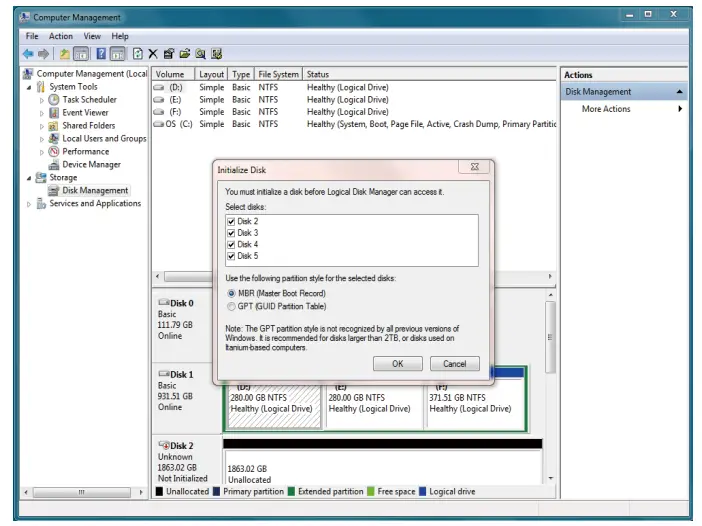Expand the Event Viewer node arrow
702x526 pixels.
(x=42, y=113)
